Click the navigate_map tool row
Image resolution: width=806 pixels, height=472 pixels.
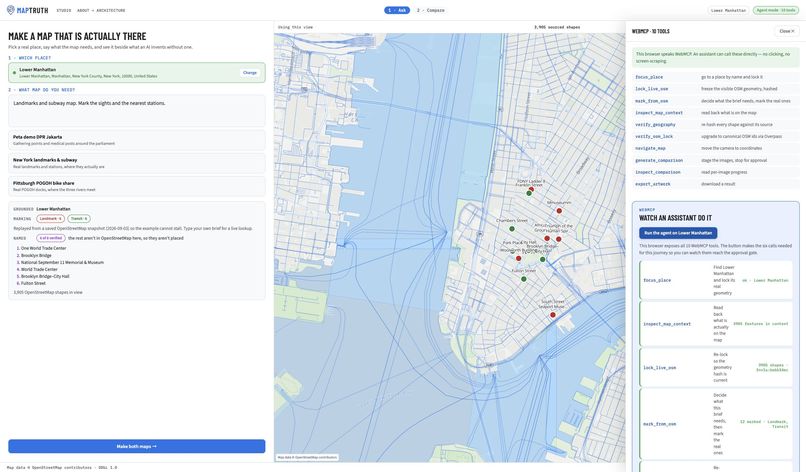coord(716,148)
